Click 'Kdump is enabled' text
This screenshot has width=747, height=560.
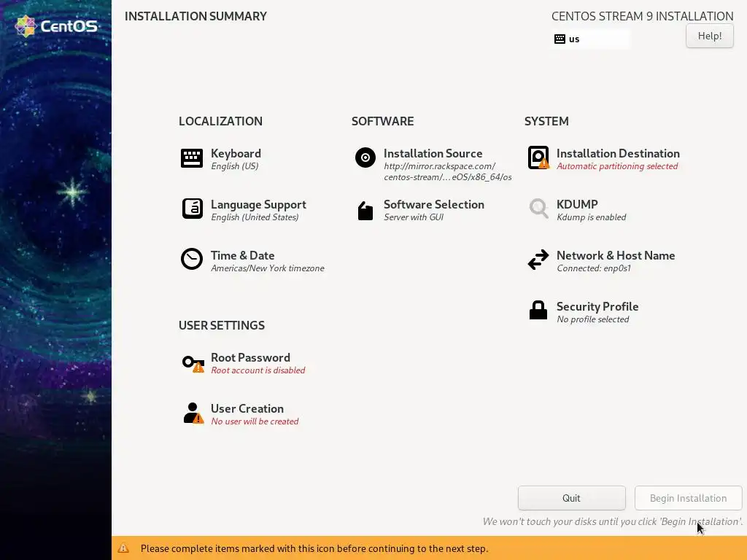click(591, 217)
